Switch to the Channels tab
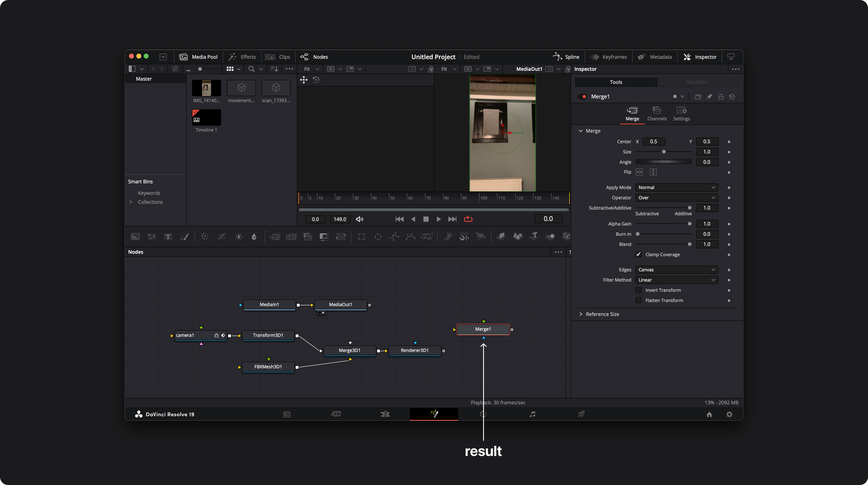Viewport: 868px width, 485px height. pos(657,113)
